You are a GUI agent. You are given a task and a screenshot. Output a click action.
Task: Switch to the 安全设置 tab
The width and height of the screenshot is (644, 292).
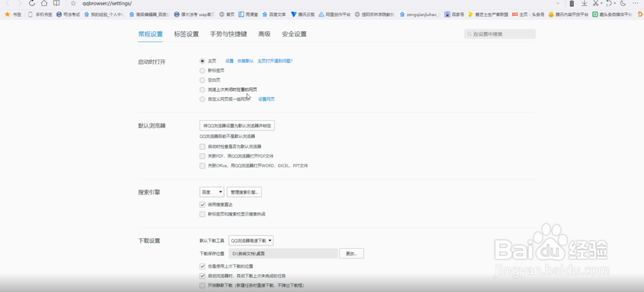(294, 34)
